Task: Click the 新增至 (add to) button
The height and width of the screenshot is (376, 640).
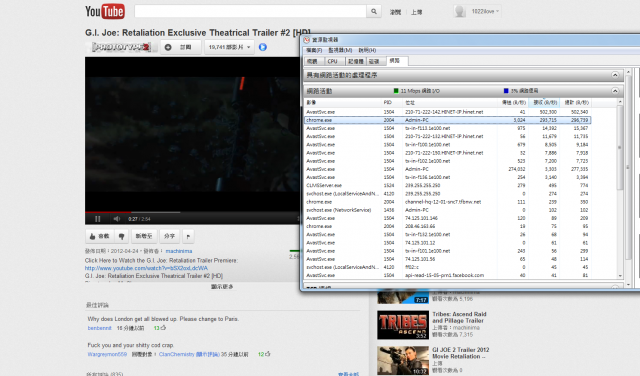Action: click(x=144, y=236)
